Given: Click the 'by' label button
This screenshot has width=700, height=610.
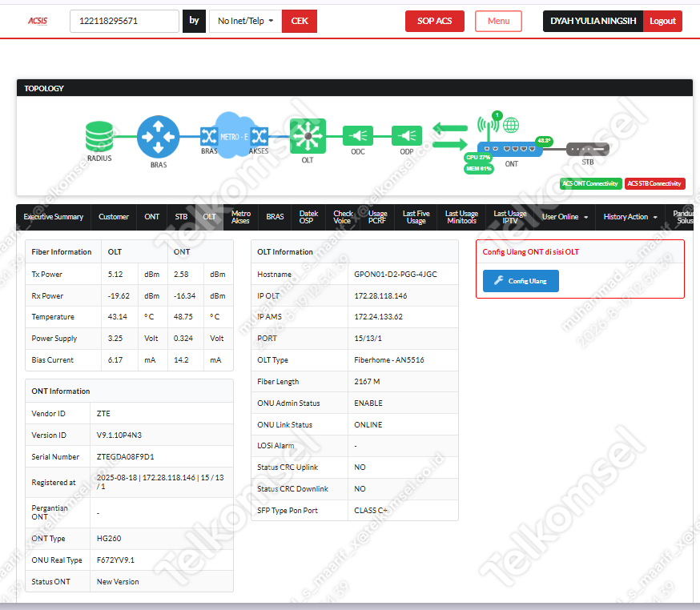Looking at the screenshot, I should (x=194, y=21).
